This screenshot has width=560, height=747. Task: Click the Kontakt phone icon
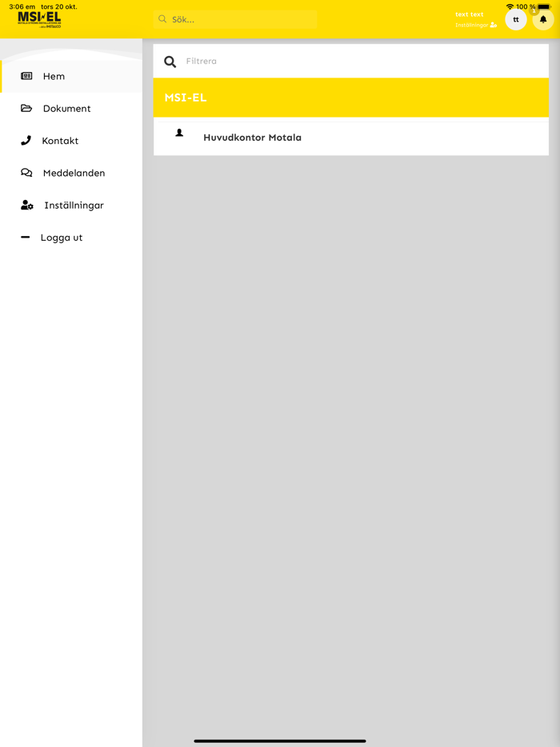pos(26,140)
